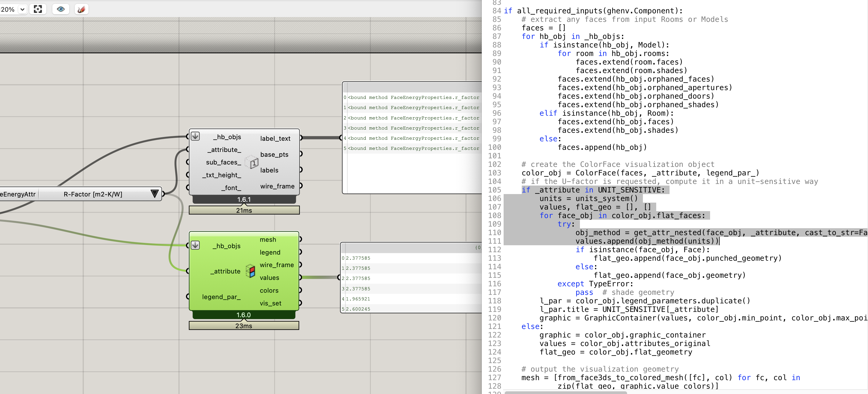Click the 1.6.1 version banner on the component
Image resolution: width=868 pixels, height=394 pixels.
[244, 199]
